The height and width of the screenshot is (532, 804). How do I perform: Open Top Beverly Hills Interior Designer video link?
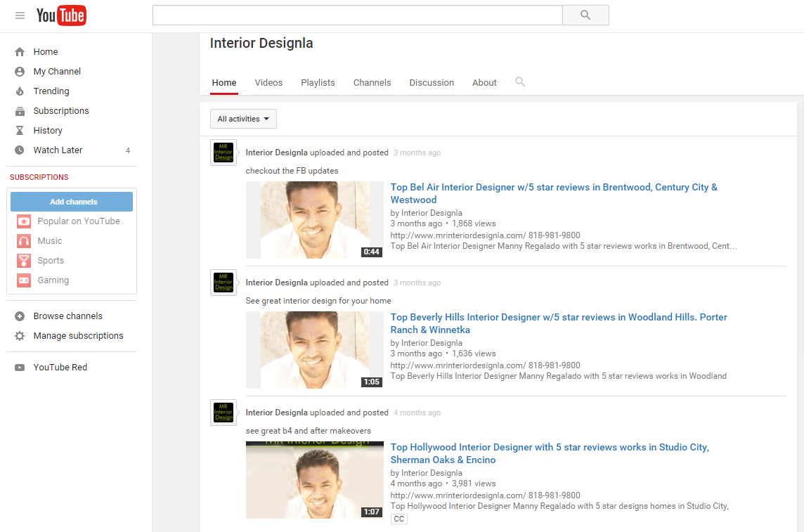[559, 323]
